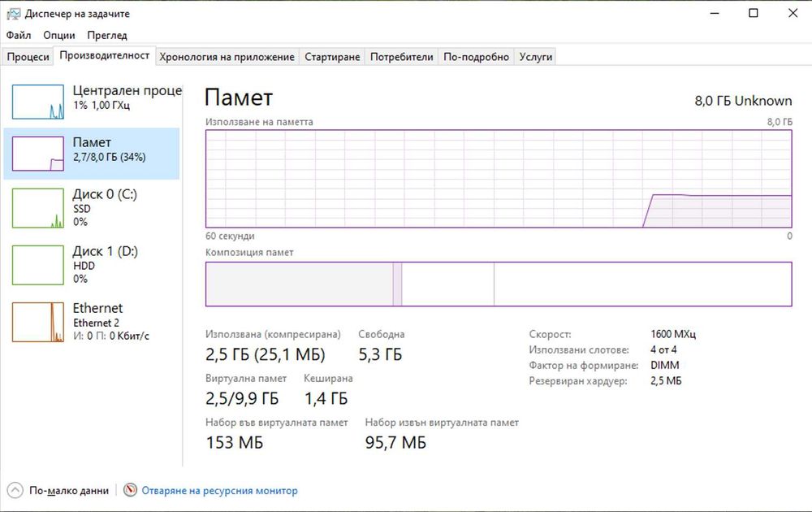The width and height of the screenshot is (812, 512).
Task: Click the 153 МБ paged pool value
Action: [235, 443]
